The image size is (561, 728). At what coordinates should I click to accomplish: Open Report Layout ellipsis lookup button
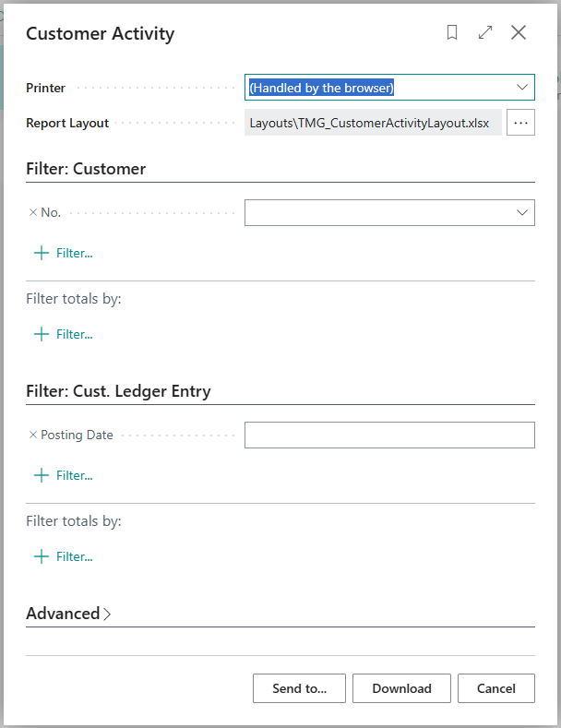(x=520, y=123)
